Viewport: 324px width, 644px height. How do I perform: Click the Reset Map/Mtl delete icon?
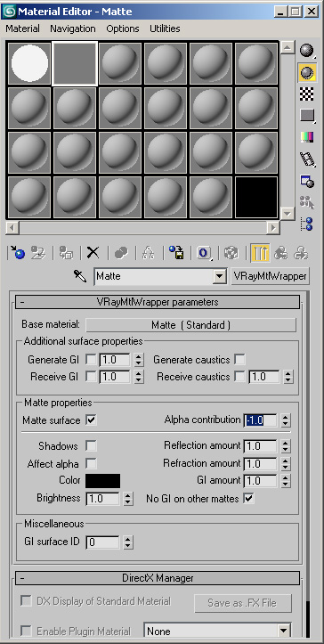[x=93, y=253]
